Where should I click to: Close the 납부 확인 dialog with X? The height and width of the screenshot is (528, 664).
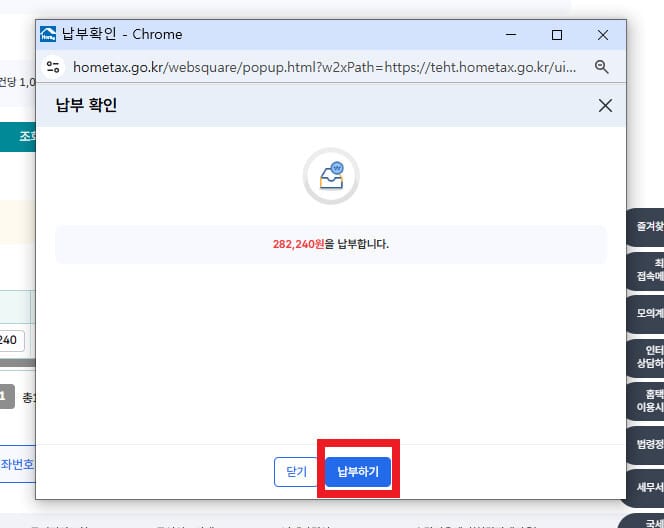[x=605, y=105]
